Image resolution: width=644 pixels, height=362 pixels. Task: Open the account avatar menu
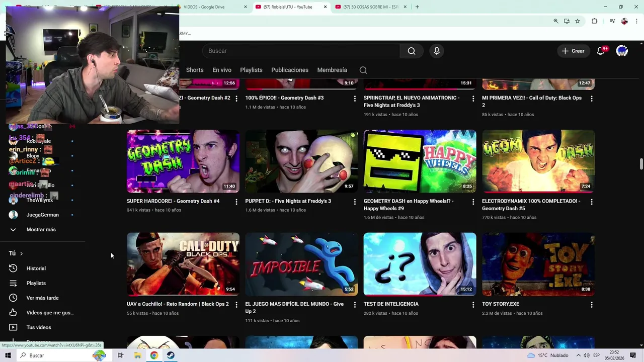click(622, 51)
